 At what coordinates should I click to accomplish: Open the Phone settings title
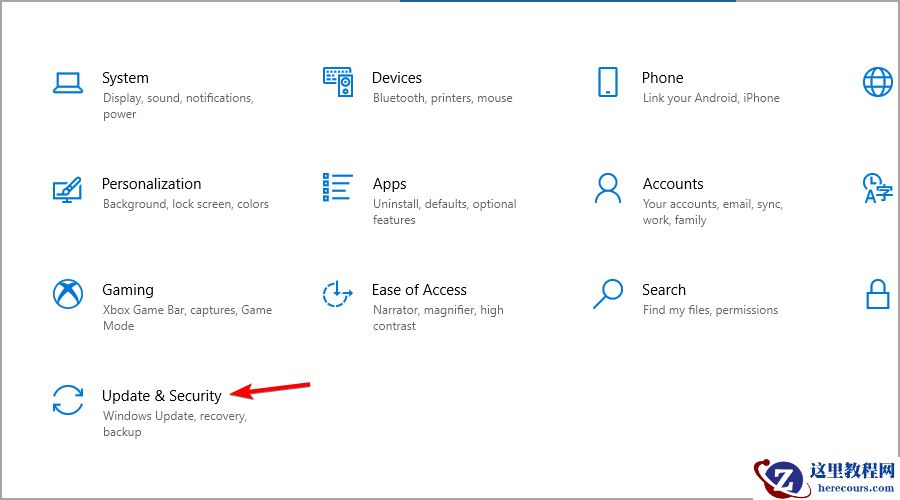[x=662, y=77]
